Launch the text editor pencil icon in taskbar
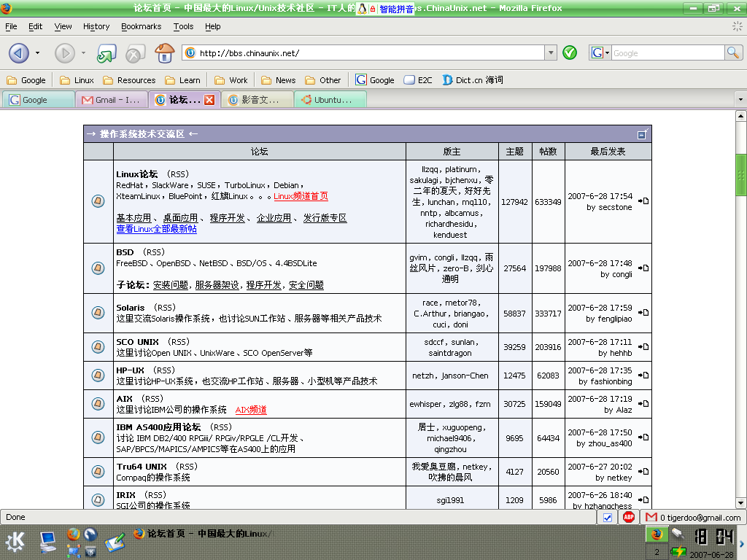This screenshot has height=560, width=747. [115, 542]
